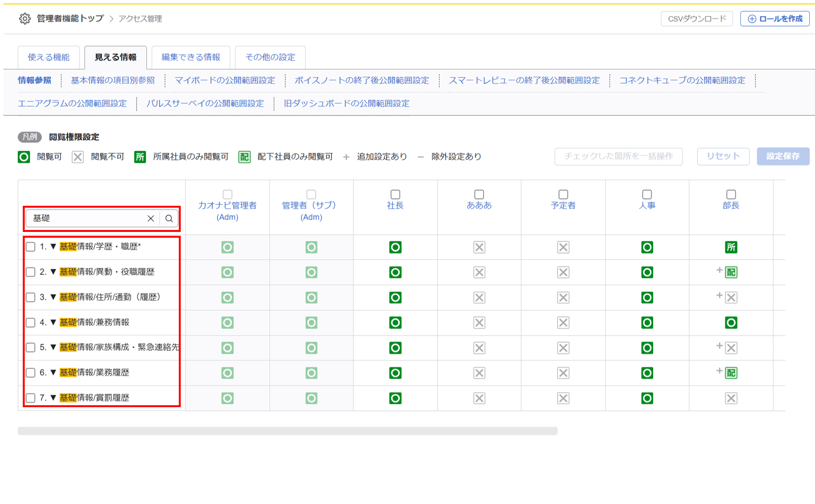The height and width of the screenshot is (504, 815).
Task: Click the CSVダウンロード button
Action: tap(697, 19)
